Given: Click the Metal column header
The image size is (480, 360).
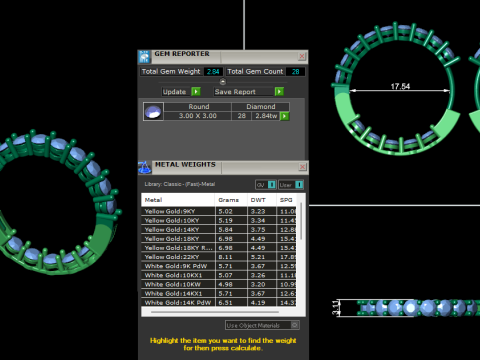Looking at the screenshot, I should click(178, 200).
